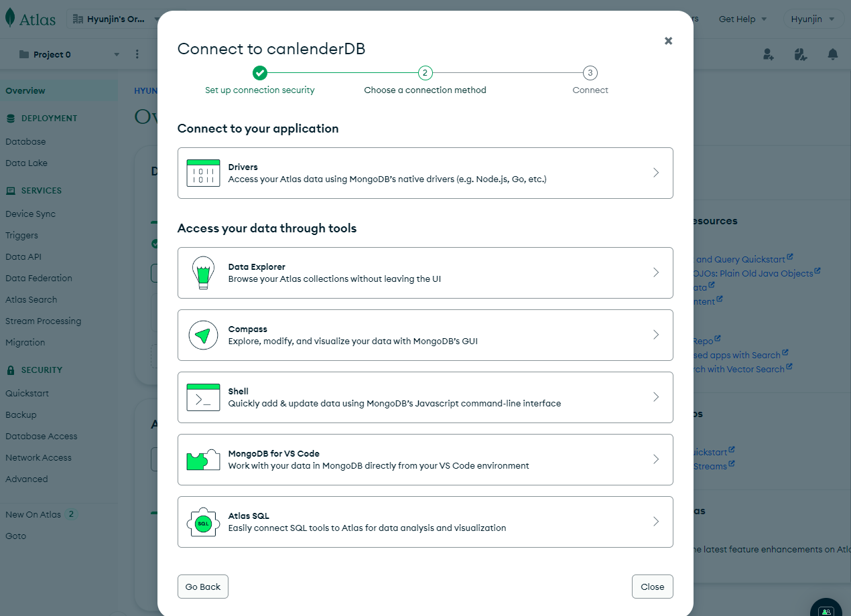The width and height of the screenshot is (851, 616).
Task: Open the notifications bell icon
Action: (x=832, y=54)
